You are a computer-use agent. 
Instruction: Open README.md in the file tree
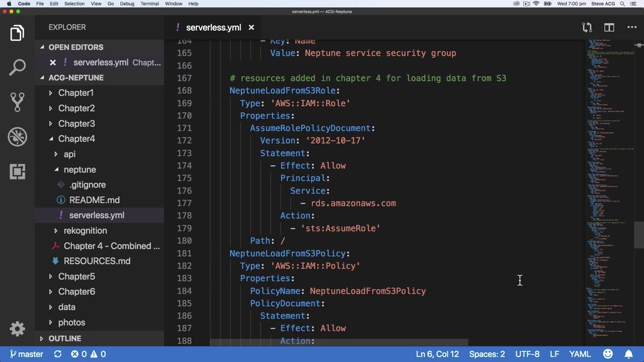click(x=94, y=200)
